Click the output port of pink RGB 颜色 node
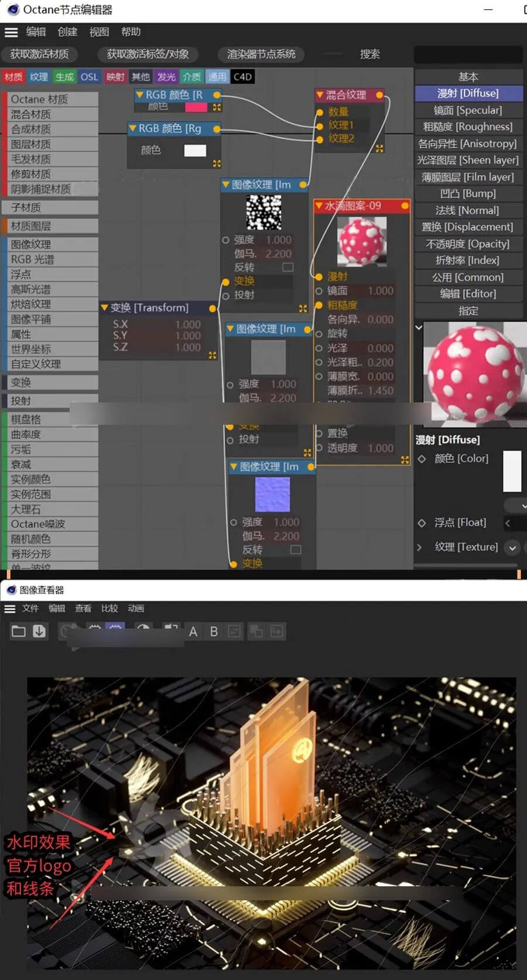527x980 pixels. (217, 95)
